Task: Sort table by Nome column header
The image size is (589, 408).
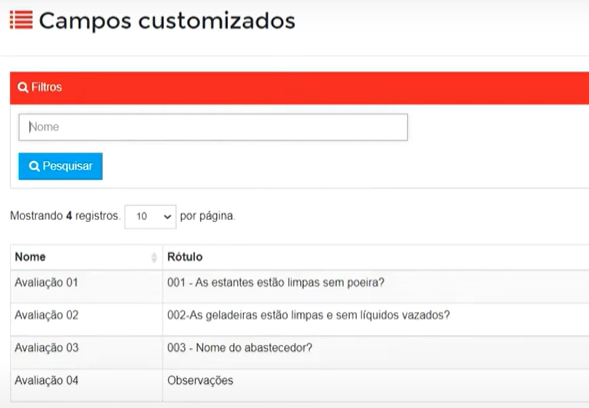Action: (30, 257)
